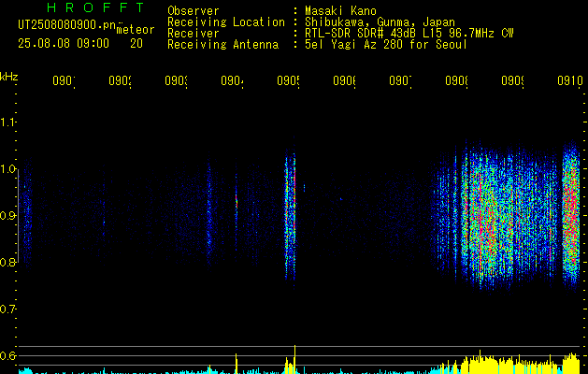The image size is (588, 374).
Task: Click the date stamp 25.08.08 09:00
Action: pos(64,44)
